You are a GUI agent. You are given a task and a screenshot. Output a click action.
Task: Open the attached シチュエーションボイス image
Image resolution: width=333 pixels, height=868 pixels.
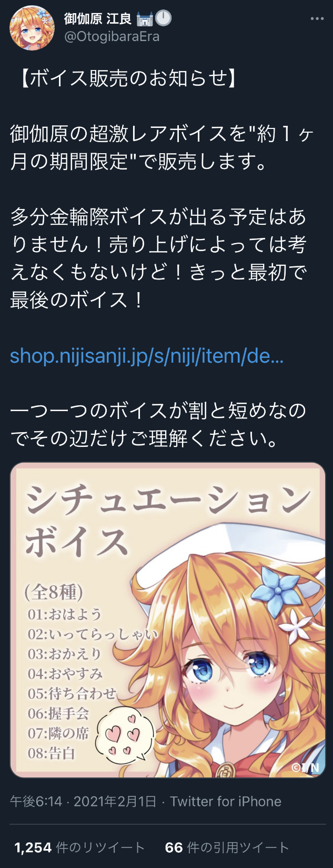click(168, 620)
